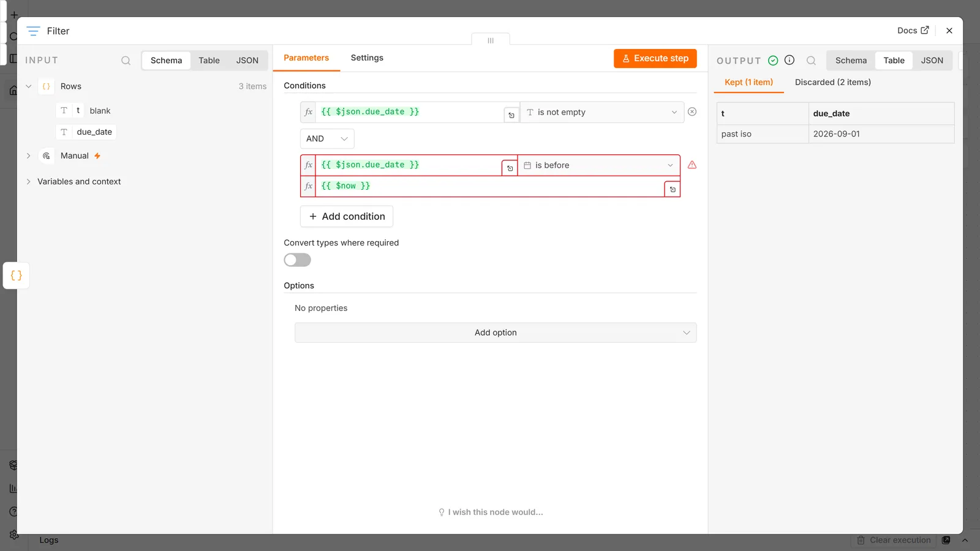Open expression editor for $now value
This screenshot has height=551, width=980.
click(x=673, y=189)
